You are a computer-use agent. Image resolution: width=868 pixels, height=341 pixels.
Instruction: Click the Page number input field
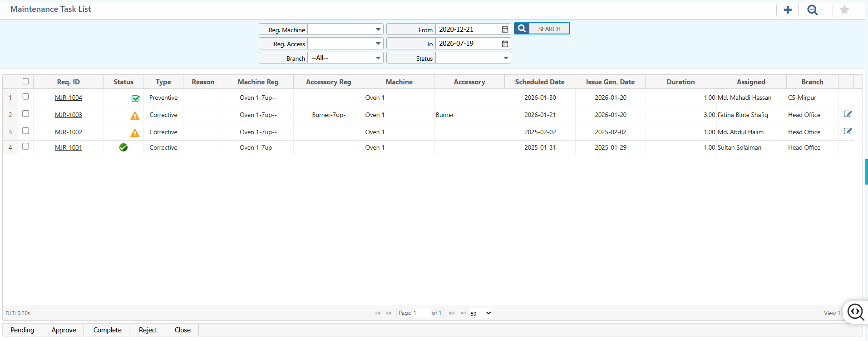click(421, 313)
